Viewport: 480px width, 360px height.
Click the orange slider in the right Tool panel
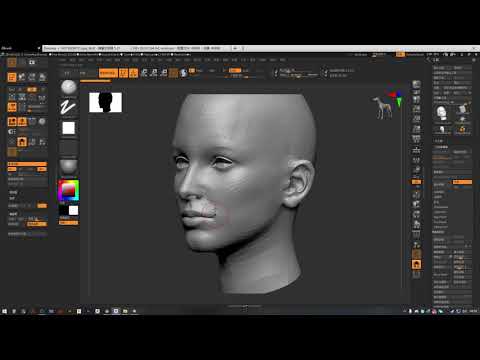tap(462, 182)
